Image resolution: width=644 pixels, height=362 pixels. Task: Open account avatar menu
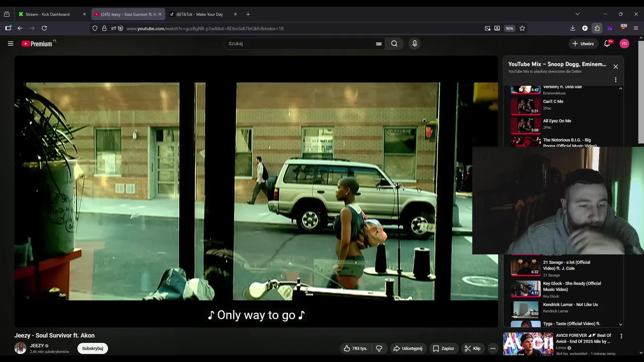624,44
